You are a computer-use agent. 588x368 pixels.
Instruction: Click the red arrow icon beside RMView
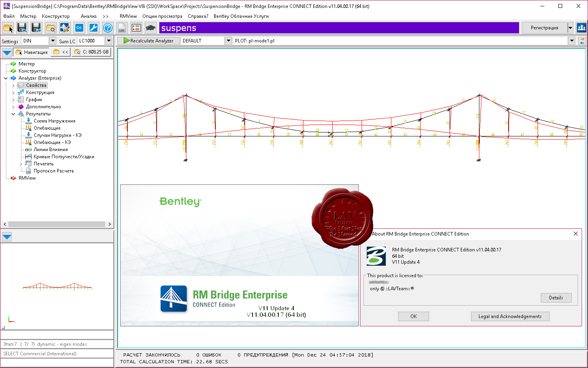(13, 178)
